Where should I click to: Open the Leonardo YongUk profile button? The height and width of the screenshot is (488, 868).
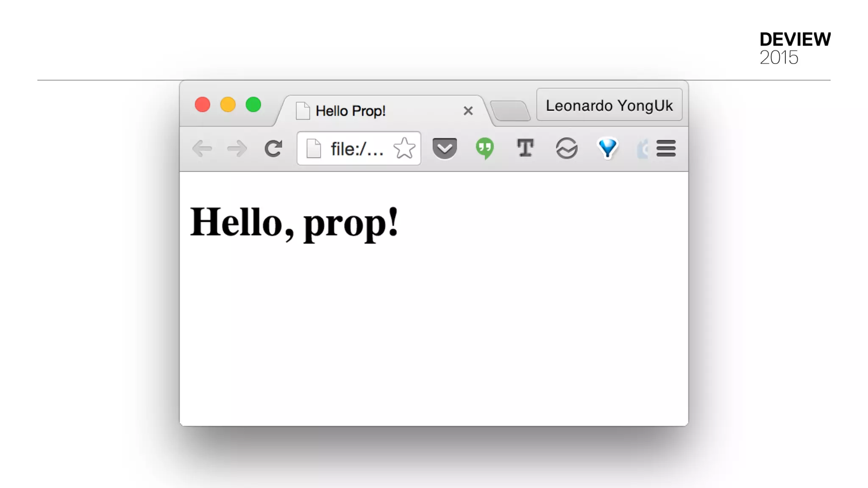tap(609, 105)
